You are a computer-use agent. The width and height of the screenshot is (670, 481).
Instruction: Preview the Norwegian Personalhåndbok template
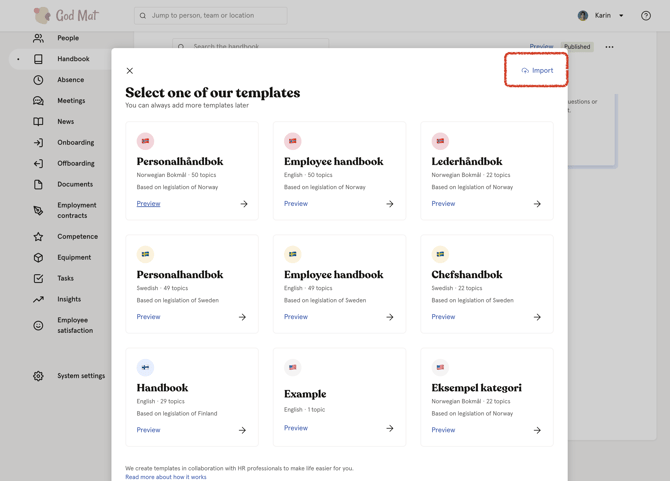(148, 204)
